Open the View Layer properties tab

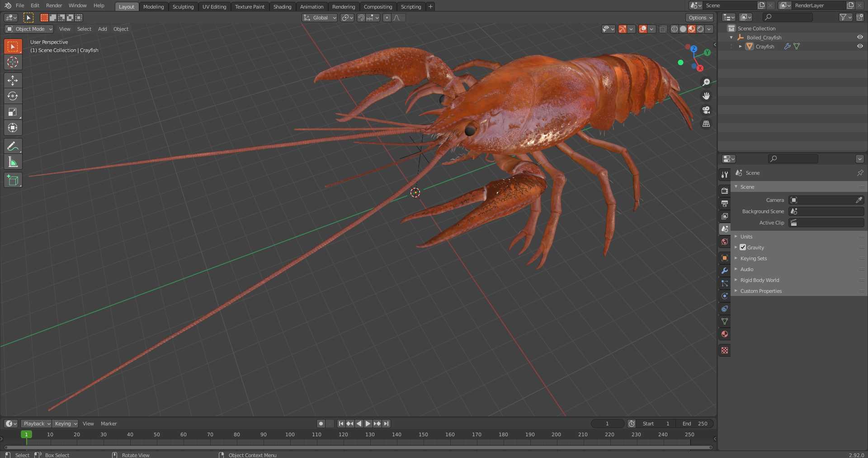(x=725, y=216)
